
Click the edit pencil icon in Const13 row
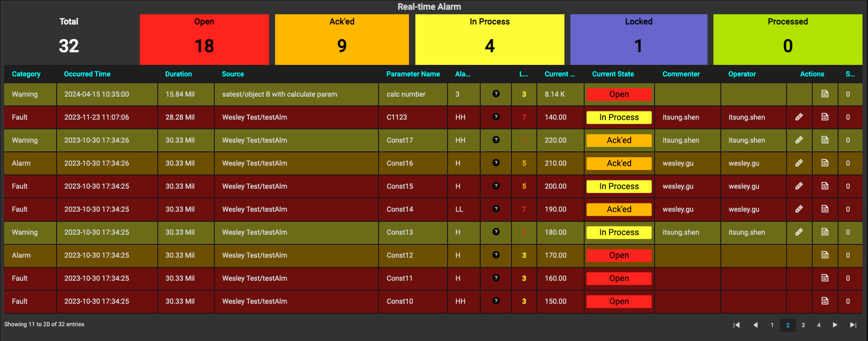click(x=799, y=232)
